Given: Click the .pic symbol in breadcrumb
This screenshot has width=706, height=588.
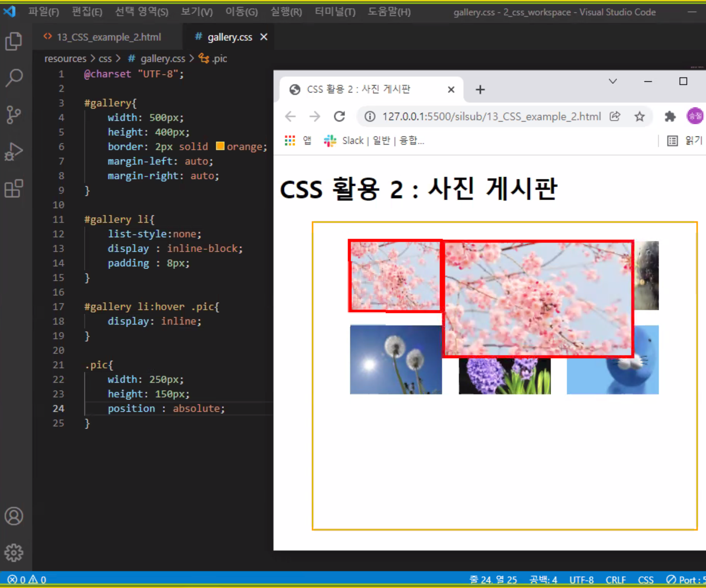Looking at the screenshot, I should (x=219, y=59).
